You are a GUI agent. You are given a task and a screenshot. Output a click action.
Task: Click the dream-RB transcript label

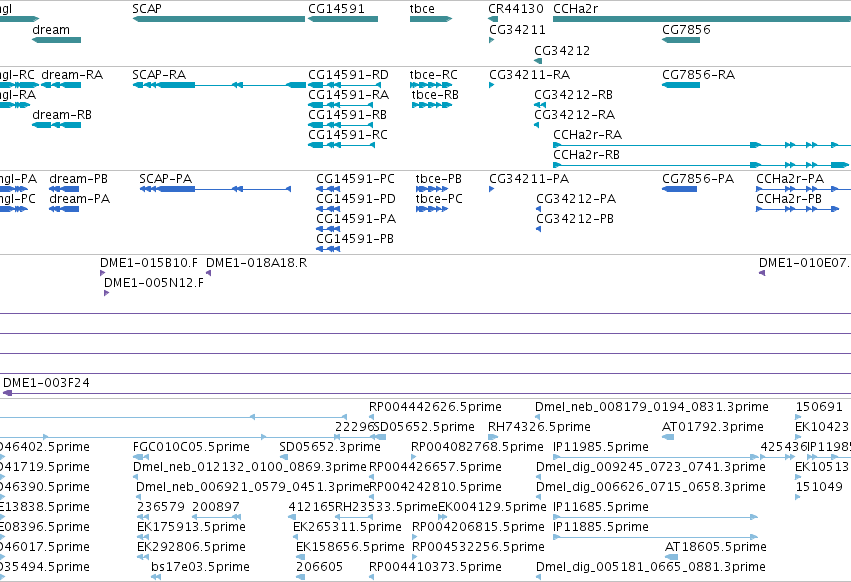point(62,115)
